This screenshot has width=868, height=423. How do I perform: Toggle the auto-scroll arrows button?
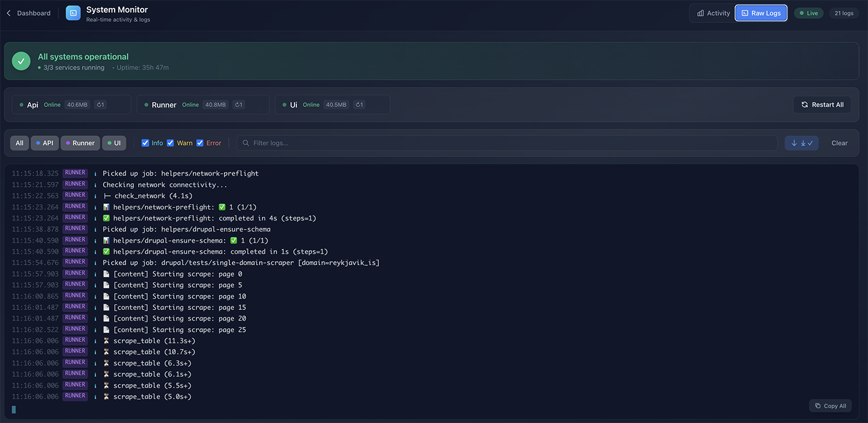coord(802,143)
